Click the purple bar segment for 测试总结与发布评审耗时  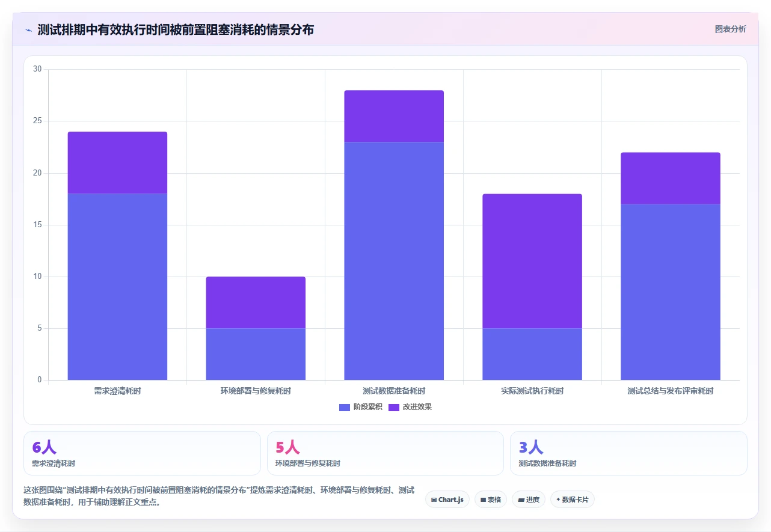(671, 178)
